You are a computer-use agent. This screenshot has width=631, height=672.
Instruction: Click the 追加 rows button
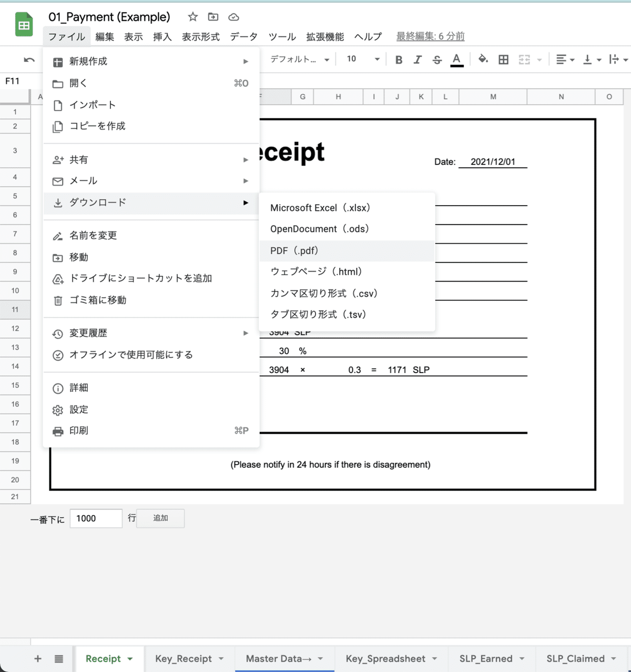point(160,518)
